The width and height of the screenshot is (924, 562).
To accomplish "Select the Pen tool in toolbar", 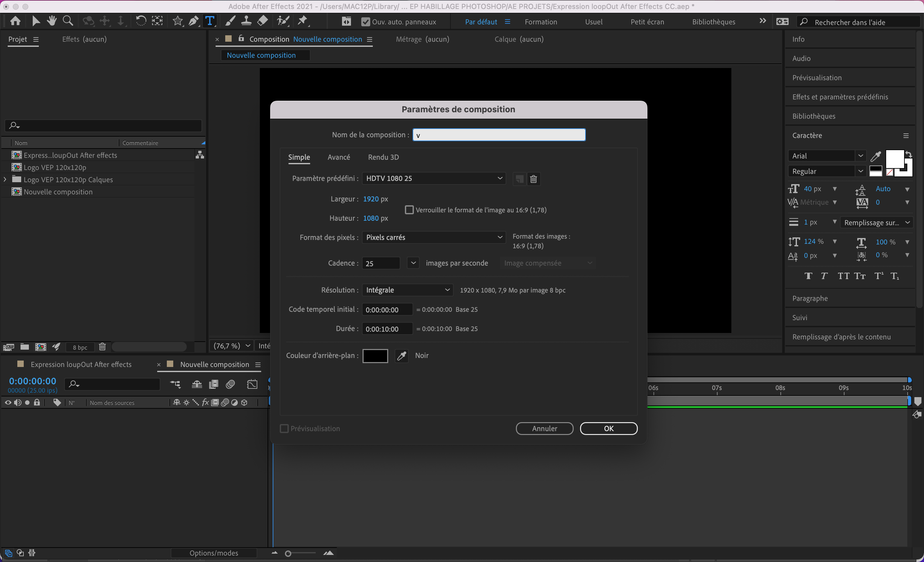I will (x=193, y=21).
